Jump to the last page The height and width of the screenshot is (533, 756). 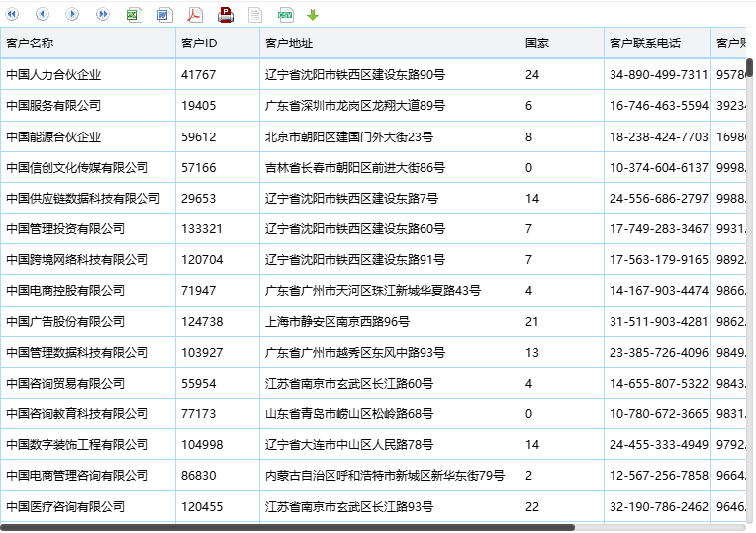pos(103,15)
